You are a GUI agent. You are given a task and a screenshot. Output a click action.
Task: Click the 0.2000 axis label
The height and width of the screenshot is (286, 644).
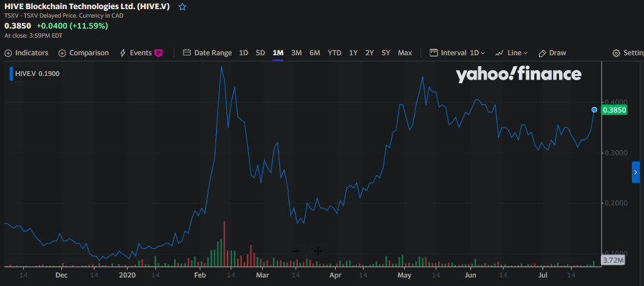615,203
